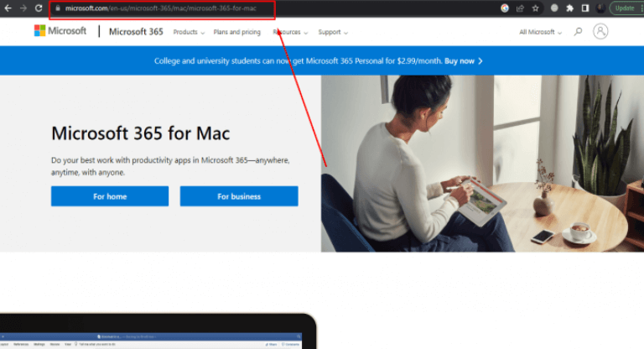Open the Google icon in address bar
644x349 pixels.
click(x=505, y=8)
